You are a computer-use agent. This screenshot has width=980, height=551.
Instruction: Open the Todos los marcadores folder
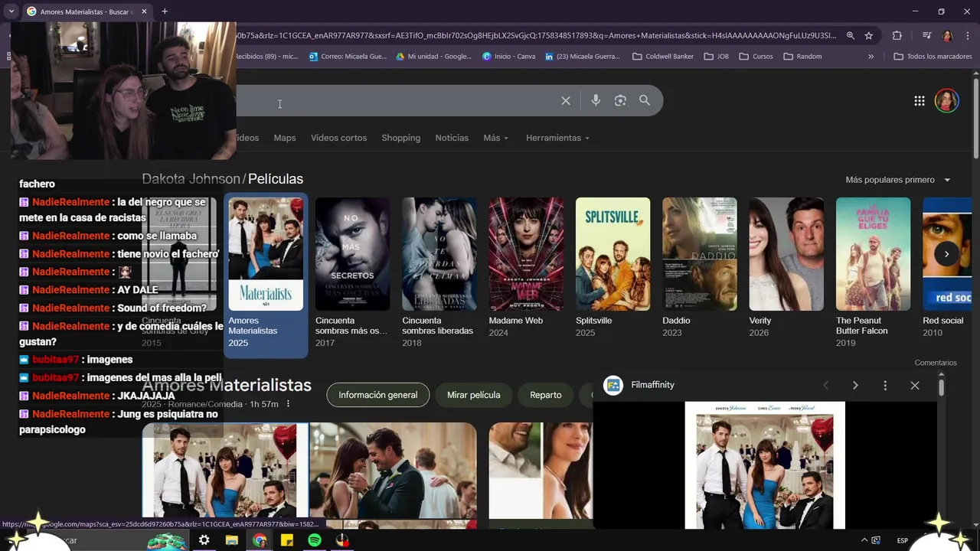click(932, 56)
